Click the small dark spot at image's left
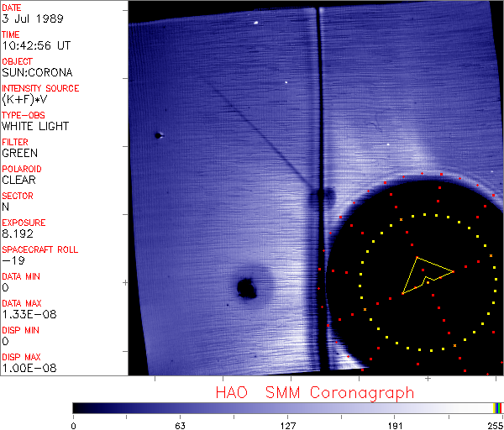The height and width of the screenshot is (430, 504). tap(159, 135)
